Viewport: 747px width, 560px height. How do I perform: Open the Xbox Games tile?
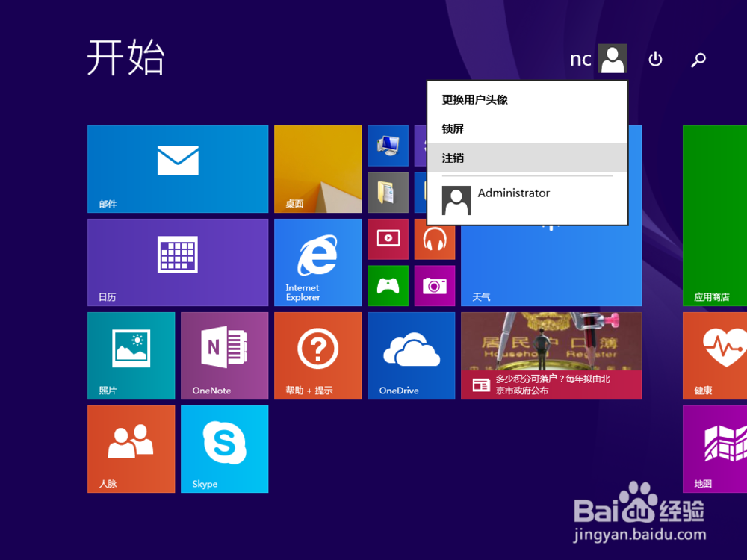(388, 286)
